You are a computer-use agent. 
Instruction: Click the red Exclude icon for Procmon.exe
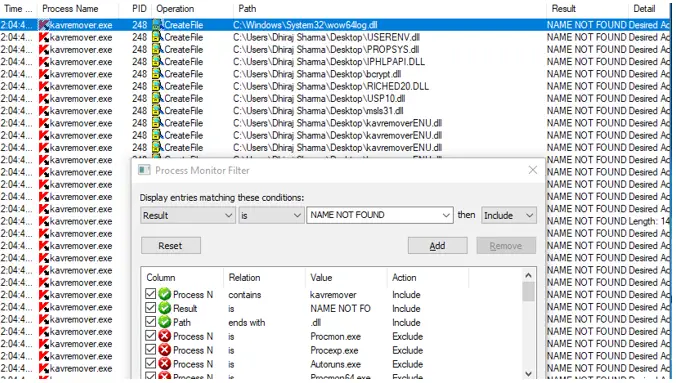[x=164, y=336]
